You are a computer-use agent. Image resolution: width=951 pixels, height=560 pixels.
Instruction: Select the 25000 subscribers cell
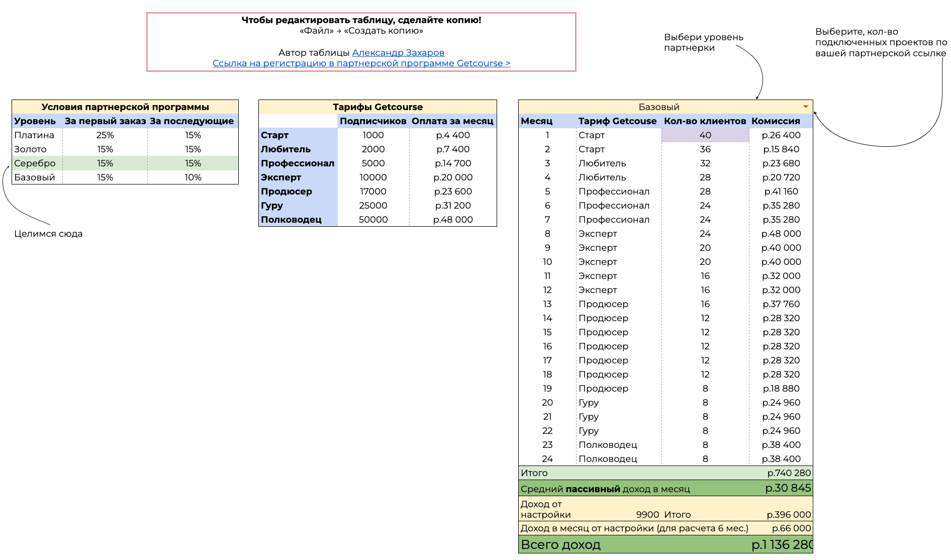click(x=373, y=206)
